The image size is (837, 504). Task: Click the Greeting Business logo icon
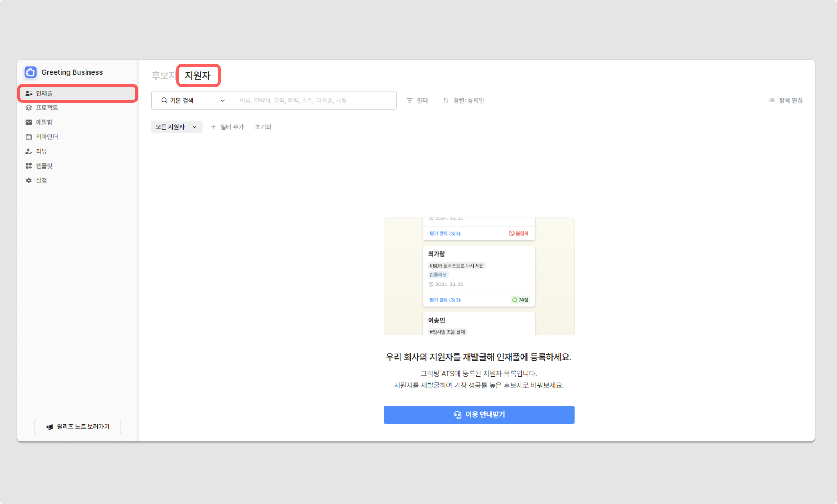pyautogui.click(x=30, y=72)
